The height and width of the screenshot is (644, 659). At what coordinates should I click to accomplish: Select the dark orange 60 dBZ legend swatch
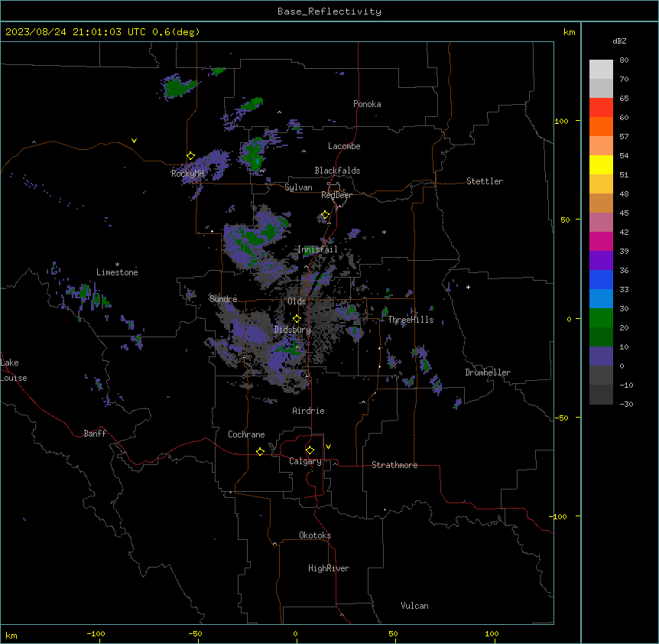[601, 126]
